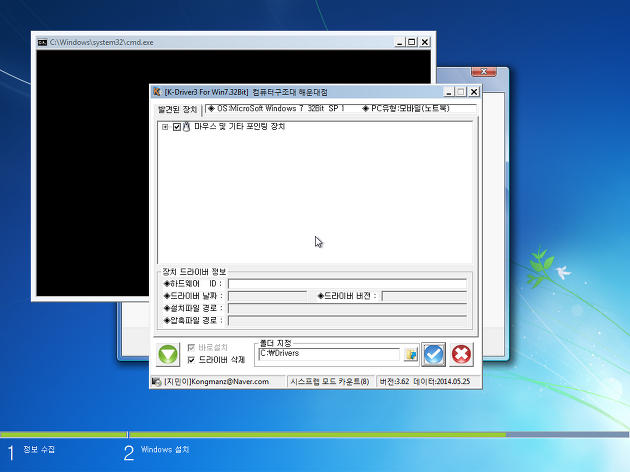Select the 발견된 장치 tab
The width and height of the screenshot is (630, 472).
pos(177,110)
